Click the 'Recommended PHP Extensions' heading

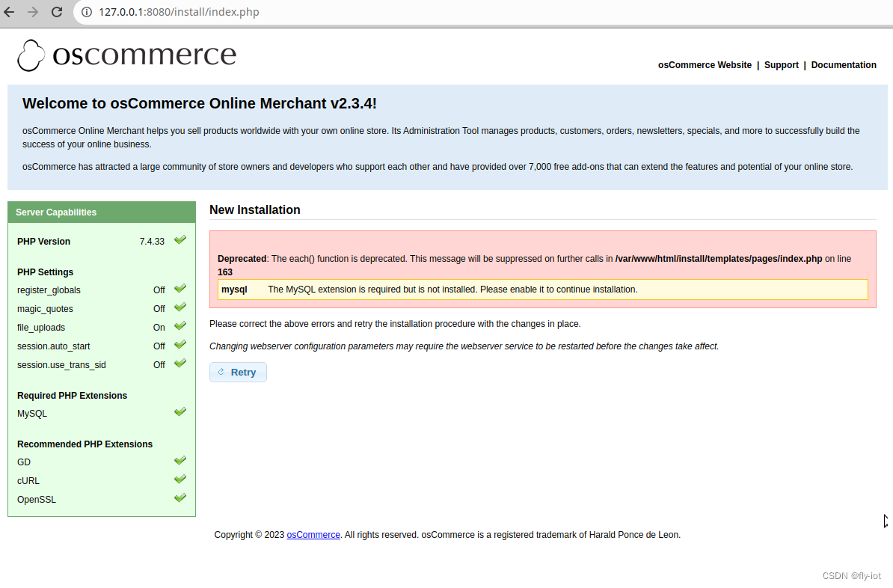click(x=85, y=444)
